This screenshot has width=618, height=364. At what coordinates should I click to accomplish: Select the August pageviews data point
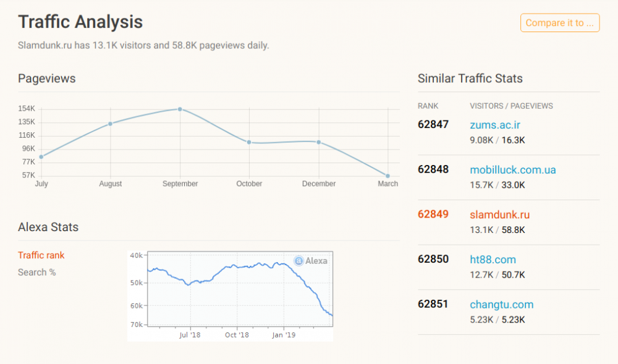point(111,124)
